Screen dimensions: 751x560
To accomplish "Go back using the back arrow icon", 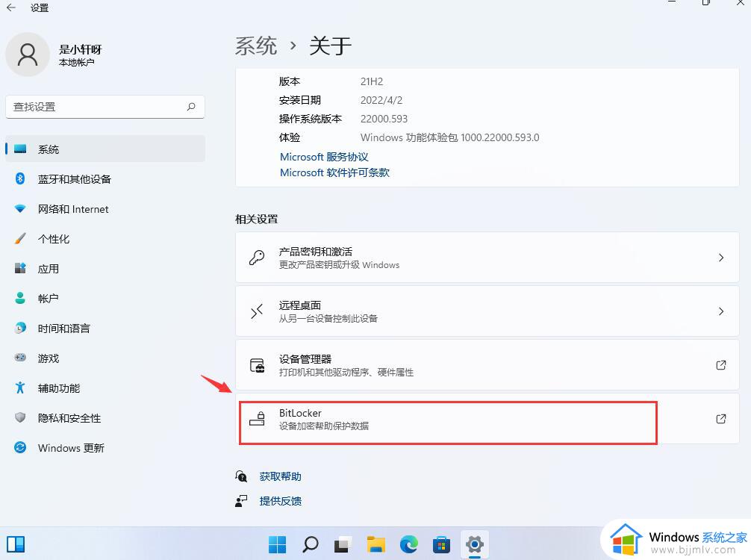I will click(11, 7).
